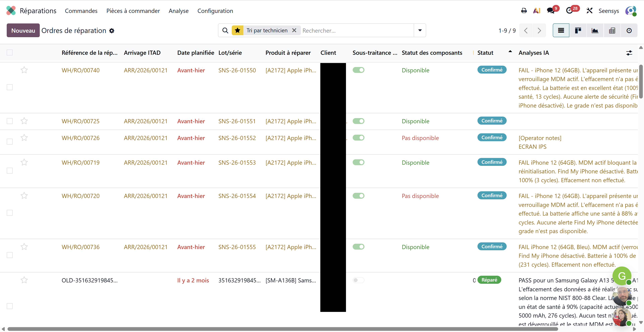Click the Réparé status badge

(489, 280)
